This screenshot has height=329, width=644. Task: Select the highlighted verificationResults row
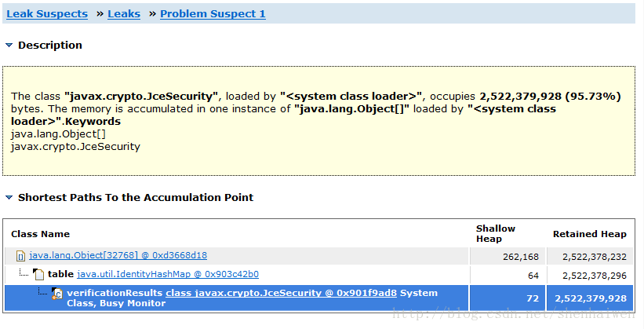tap(318, 298)
